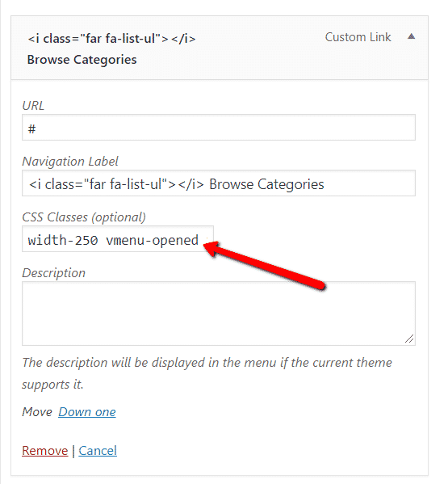Click into the Navigation Label field
Viewport: 448px width, 484px height.
(218, 183)
